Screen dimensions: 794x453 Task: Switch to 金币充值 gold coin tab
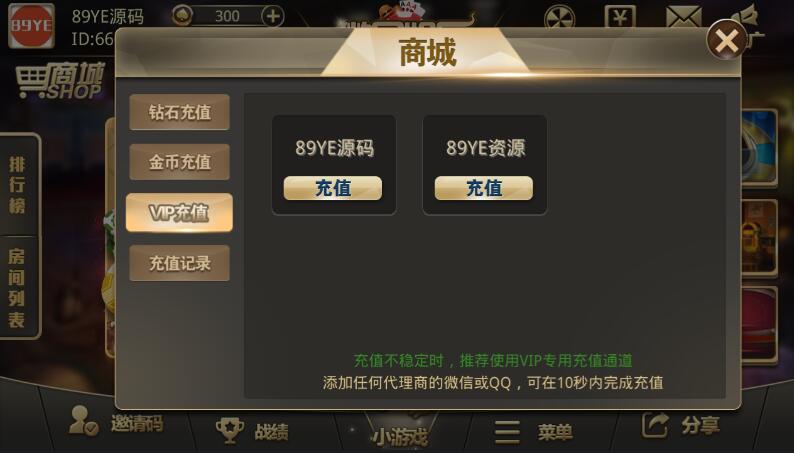pyautogui.click(x=180, y=162)
